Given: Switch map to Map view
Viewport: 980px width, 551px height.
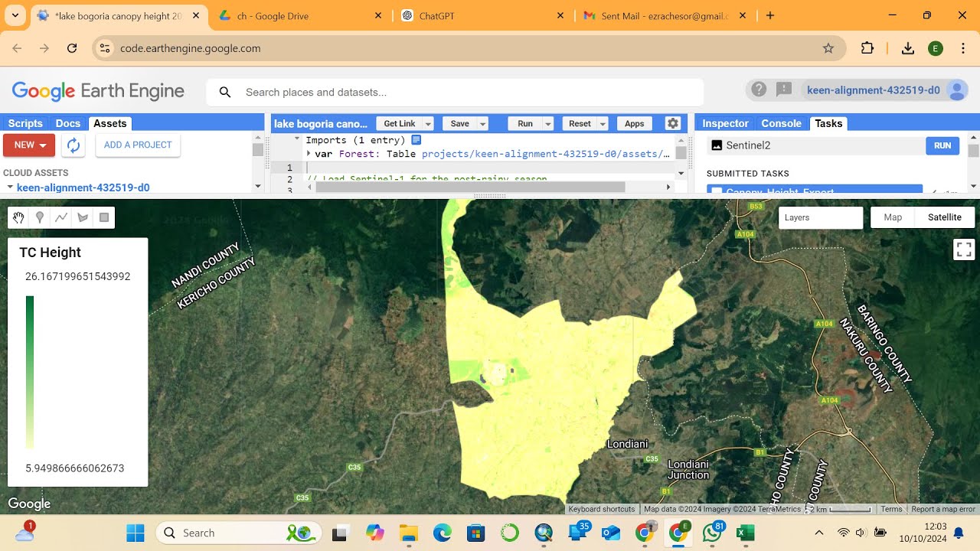Looking at the screenshot, I should (x=893, y=217).
